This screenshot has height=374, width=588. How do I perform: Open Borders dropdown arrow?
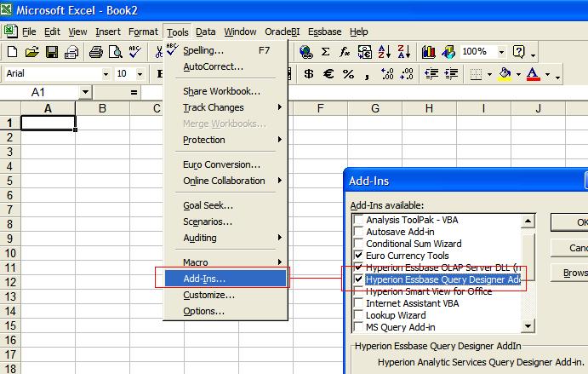pos(489,74)
